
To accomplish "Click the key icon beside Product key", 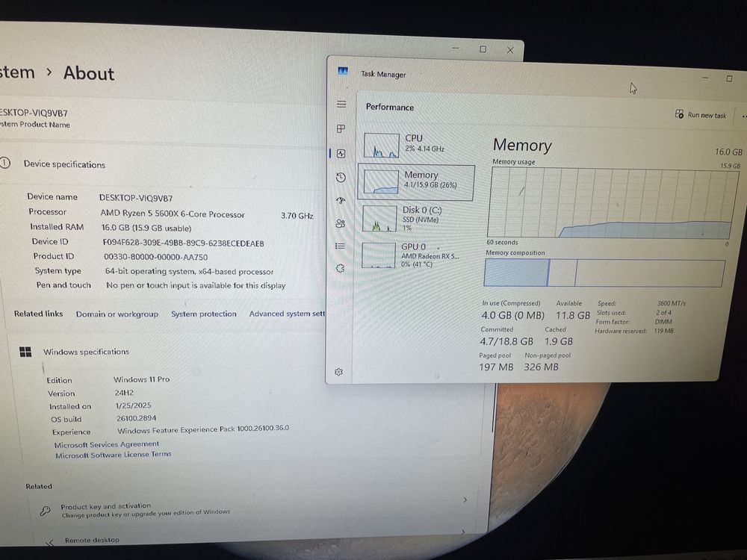I will (46, 511).
